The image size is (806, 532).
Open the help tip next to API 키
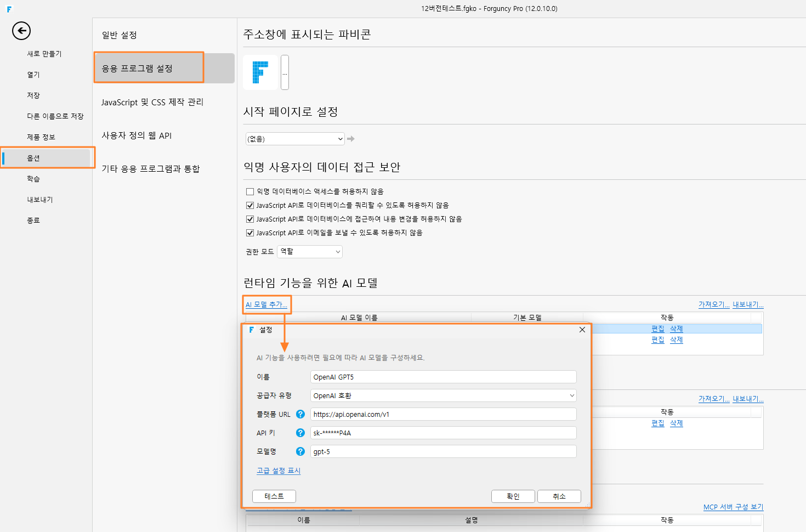pos(300,433)
